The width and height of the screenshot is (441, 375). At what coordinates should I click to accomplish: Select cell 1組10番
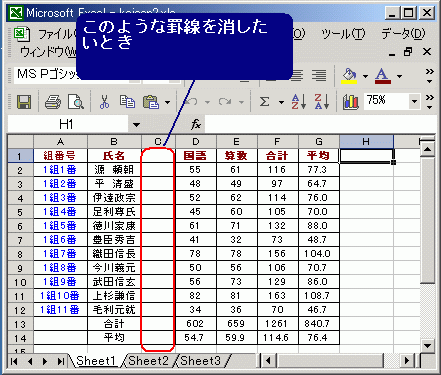click(60, 296)
